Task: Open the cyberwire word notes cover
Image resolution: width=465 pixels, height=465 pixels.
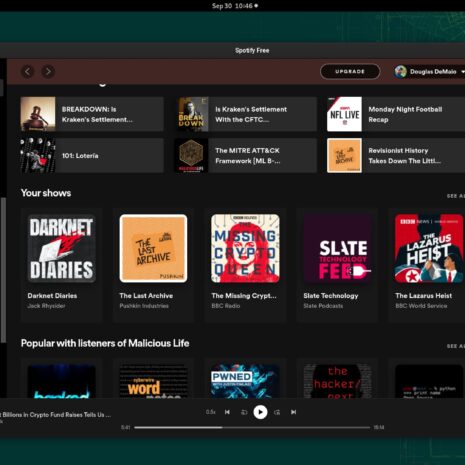Action: point(153,381)
